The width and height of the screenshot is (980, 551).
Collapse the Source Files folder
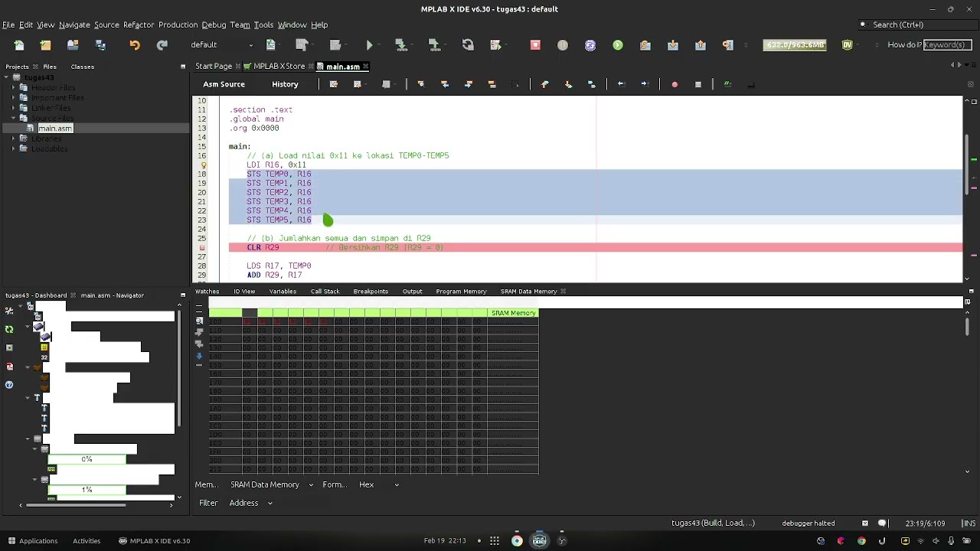[x=13, y=118]
